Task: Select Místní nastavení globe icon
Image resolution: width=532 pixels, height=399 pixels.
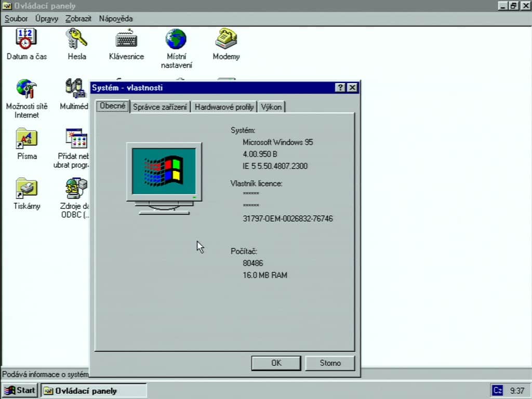Action: (176, 38)
